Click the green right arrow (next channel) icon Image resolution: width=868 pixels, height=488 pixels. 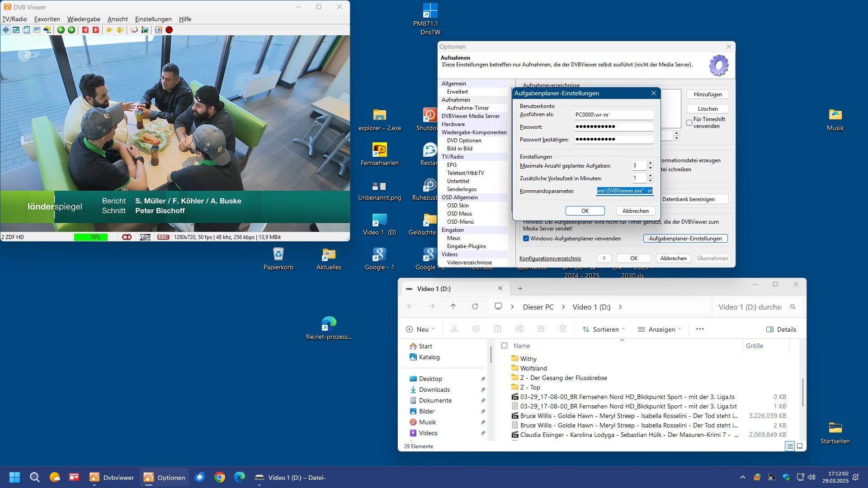[x=71, y=30]
